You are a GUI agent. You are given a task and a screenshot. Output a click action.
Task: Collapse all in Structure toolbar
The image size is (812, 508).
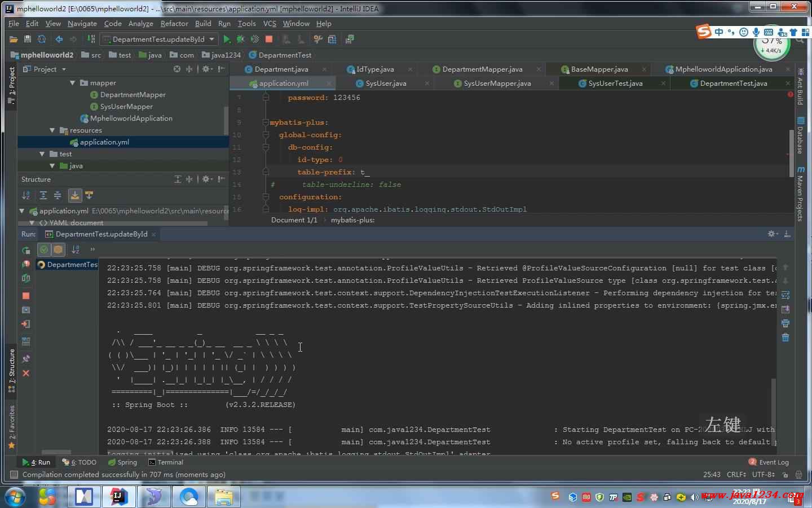[58, 195]
